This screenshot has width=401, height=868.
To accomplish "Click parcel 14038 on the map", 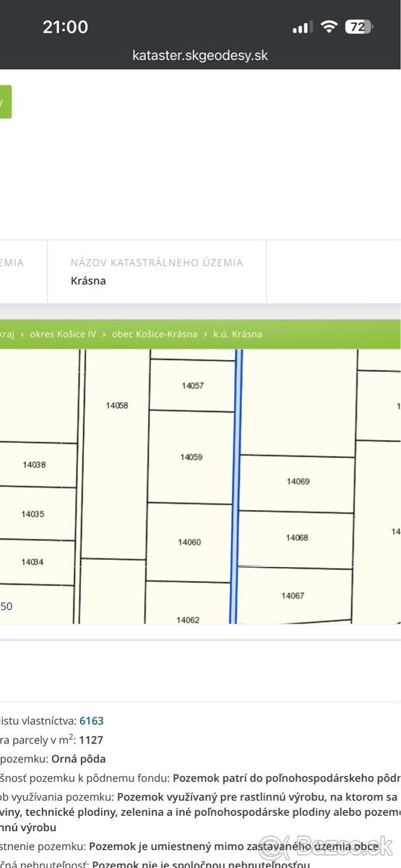I will tap(34, 465).
